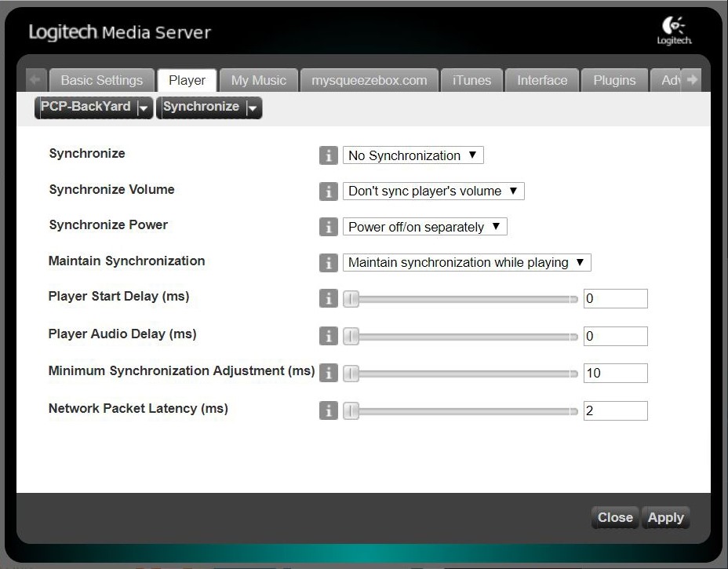Viewport: 728px width, 569px height.
Task: Click the Synchronize Power label
Action: coord(108,224)
